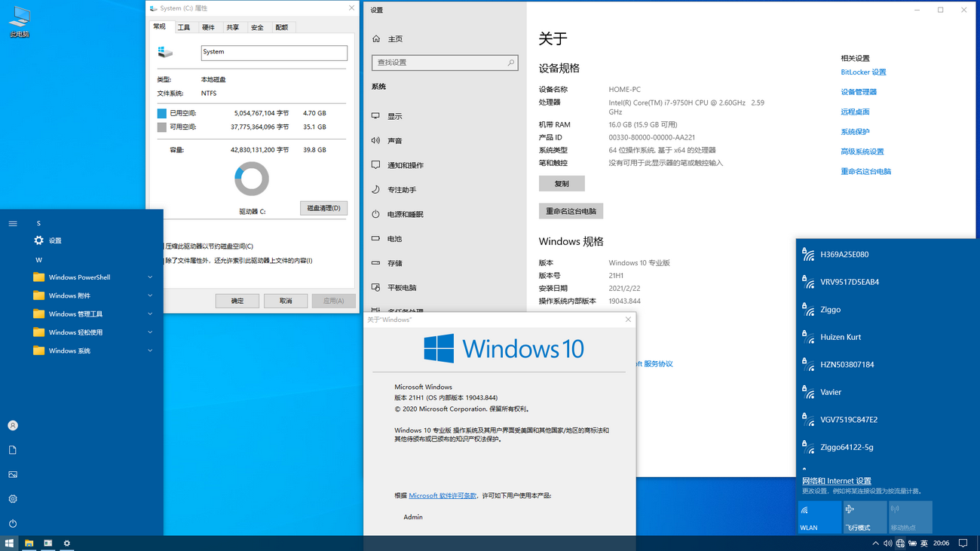Open Pictures icon in Start sidebar
This screenshot has height=551, width=980.
(x=13, y=474)
